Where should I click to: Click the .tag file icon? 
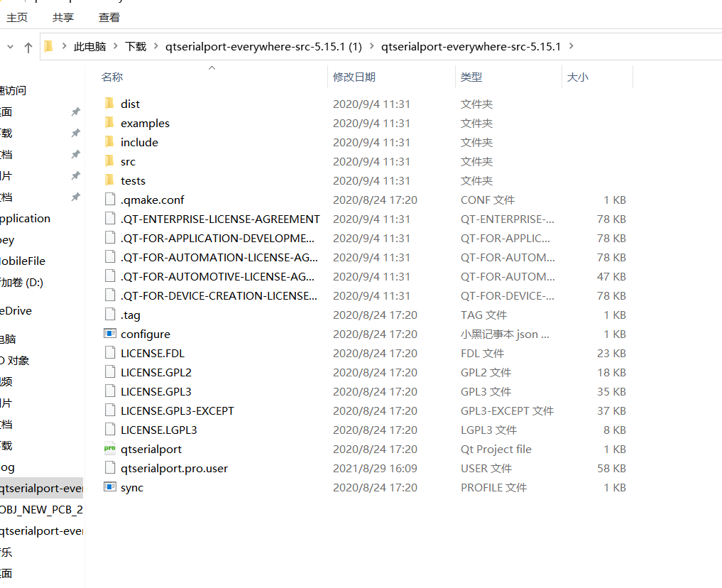pos(110,315)
